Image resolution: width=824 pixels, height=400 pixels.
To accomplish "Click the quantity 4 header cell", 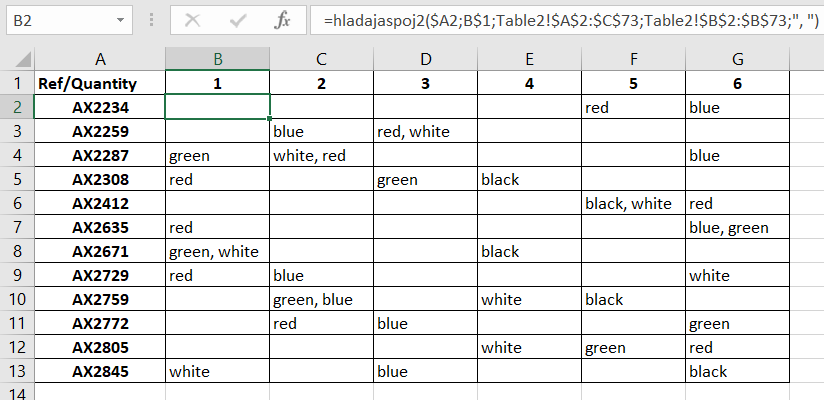I will (x=529, y=83).
